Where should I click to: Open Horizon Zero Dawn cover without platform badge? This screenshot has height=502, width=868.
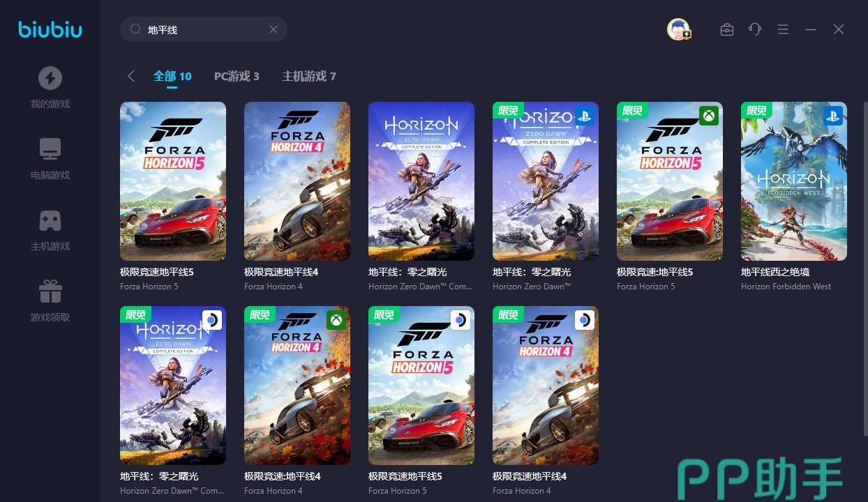(421, 181)
